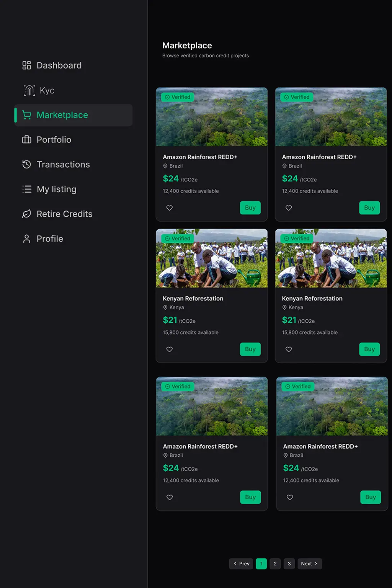
Task: Select page 3 in pagination
Action: click(x=289, y=563)
